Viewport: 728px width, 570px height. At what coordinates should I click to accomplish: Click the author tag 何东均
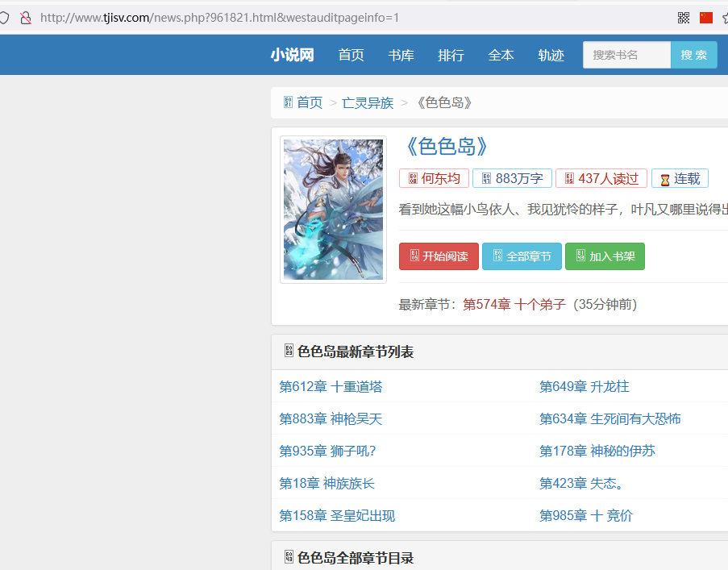pos(434,178)
